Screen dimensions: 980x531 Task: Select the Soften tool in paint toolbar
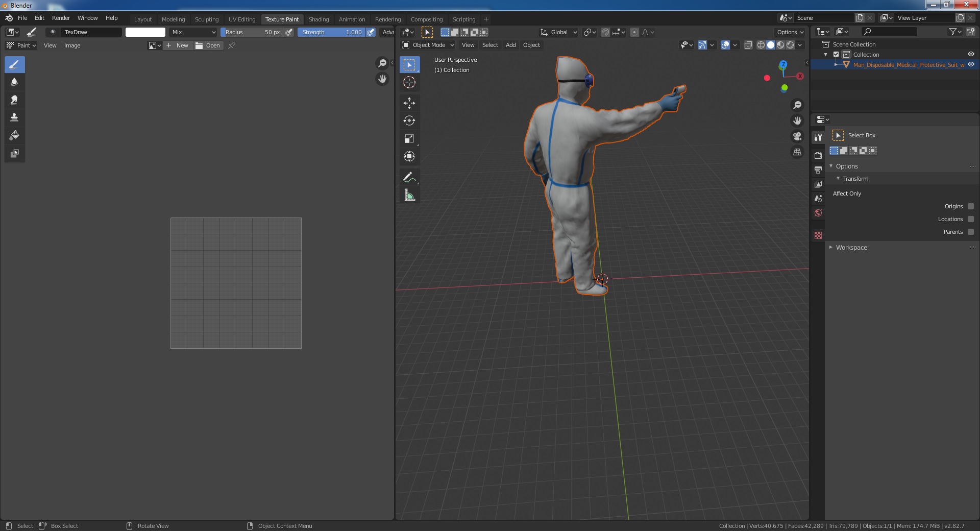click(x=14, y=82)
